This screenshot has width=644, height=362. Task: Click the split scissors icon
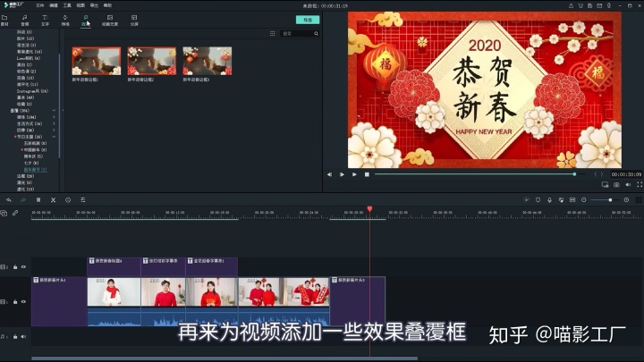53,200
